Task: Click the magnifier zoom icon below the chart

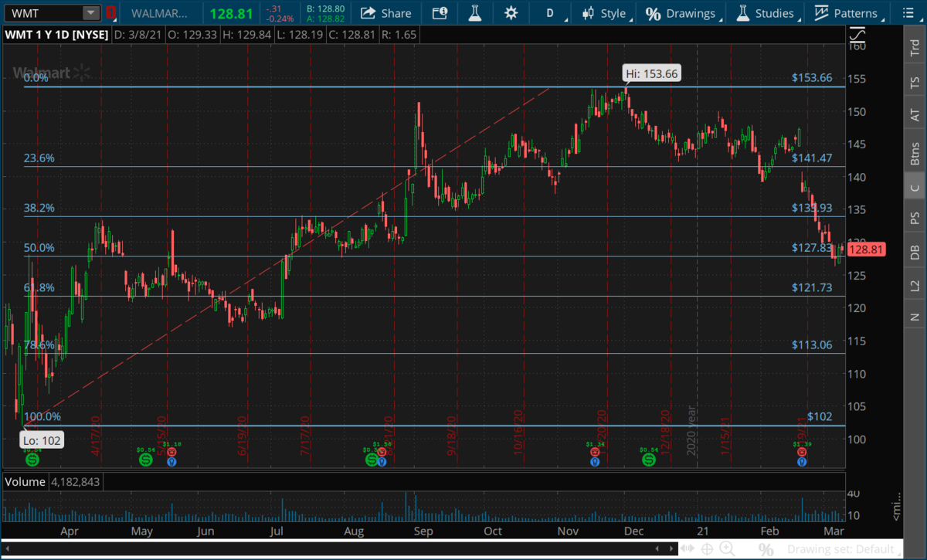Action: [728, 549]
